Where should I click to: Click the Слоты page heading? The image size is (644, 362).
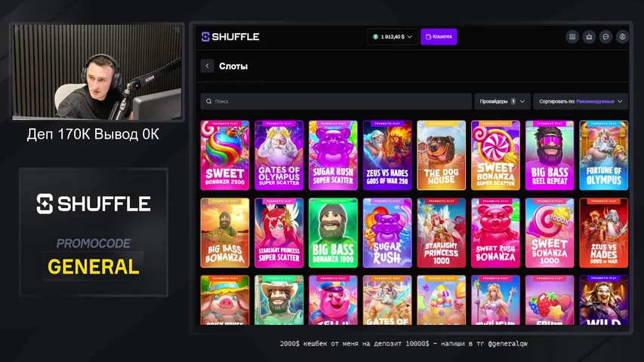pos(233,66)
